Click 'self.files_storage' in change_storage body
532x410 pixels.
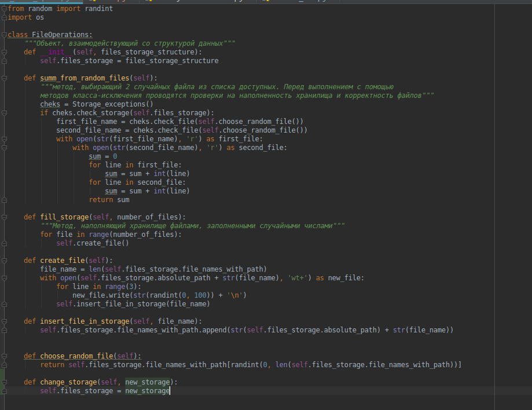(76, 391)
